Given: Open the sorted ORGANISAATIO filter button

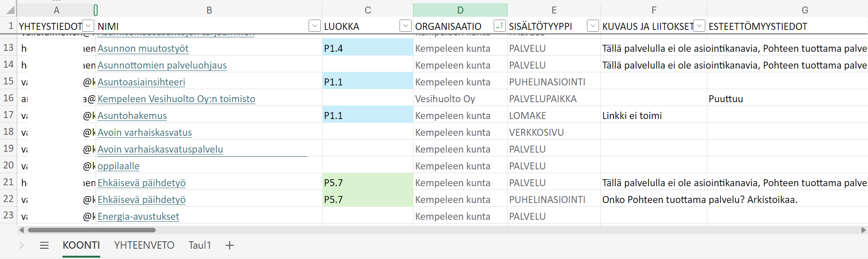Looking at the screenshot, I should [x=499, y=26].
